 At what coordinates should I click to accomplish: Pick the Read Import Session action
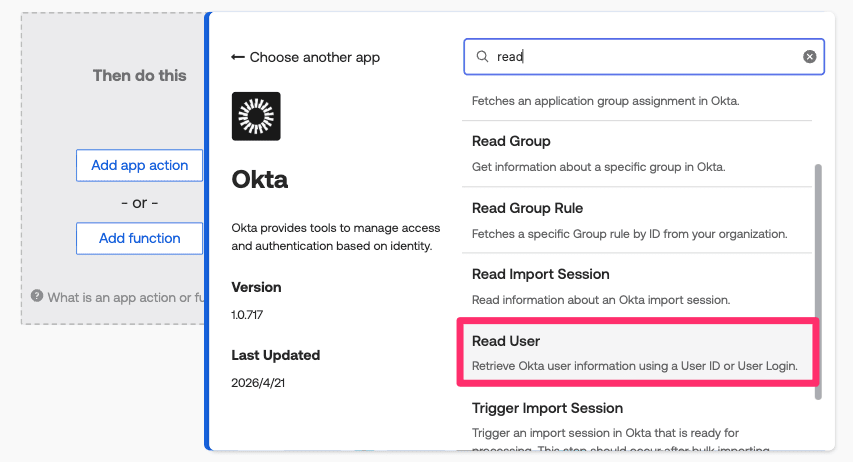637,285
